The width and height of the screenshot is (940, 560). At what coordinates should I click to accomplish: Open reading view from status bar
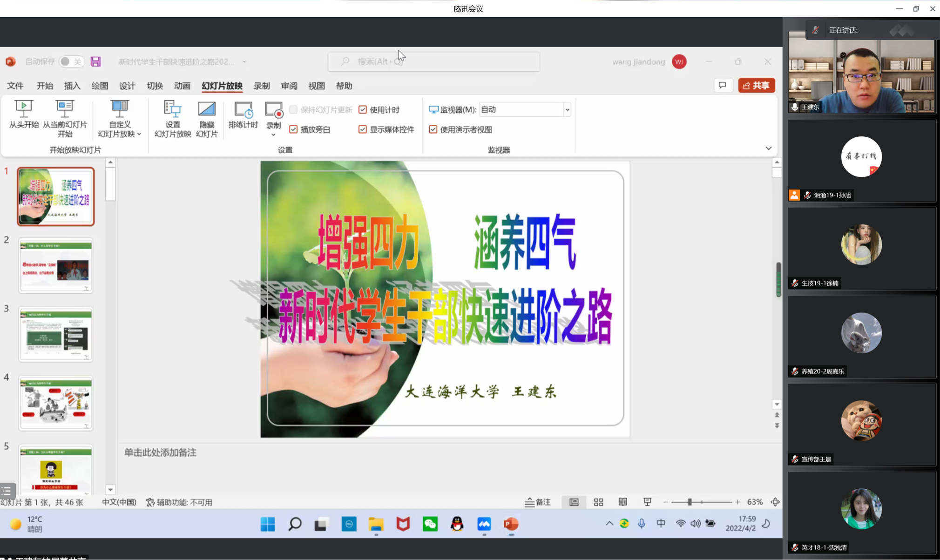click(x=622, y=502)
